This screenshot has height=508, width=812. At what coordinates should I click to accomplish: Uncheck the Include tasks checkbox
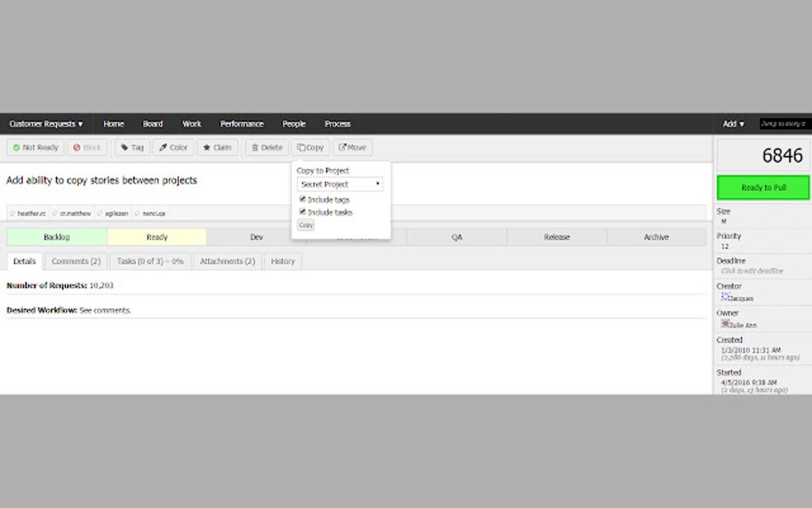coord(303,212)
